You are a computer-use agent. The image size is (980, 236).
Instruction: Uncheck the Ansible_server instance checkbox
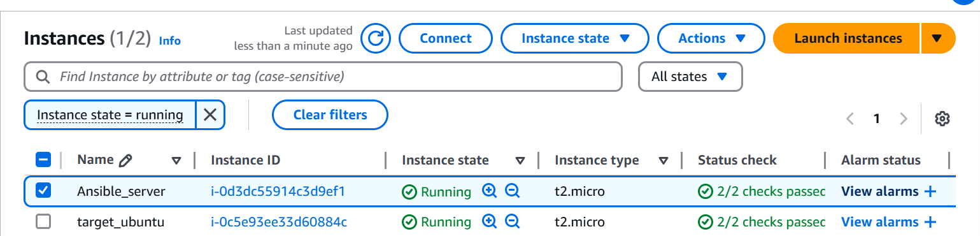tap(43, 191)
